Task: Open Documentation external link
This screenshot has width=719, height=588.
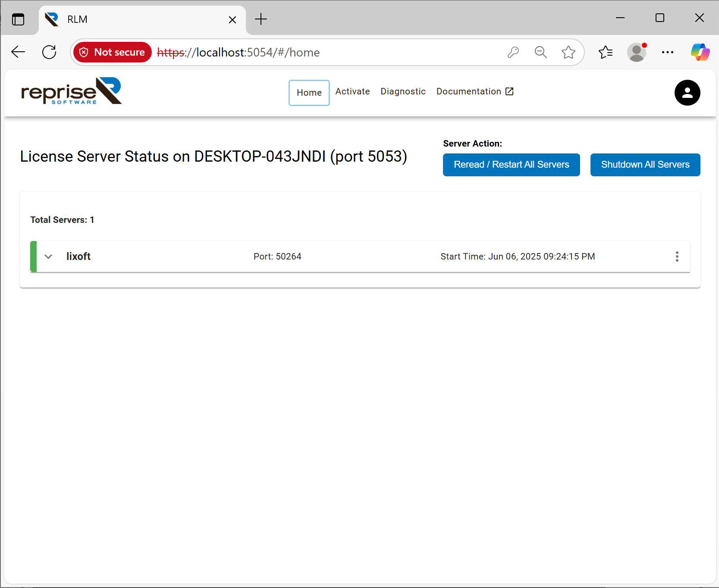Action: tap(475, 91)
